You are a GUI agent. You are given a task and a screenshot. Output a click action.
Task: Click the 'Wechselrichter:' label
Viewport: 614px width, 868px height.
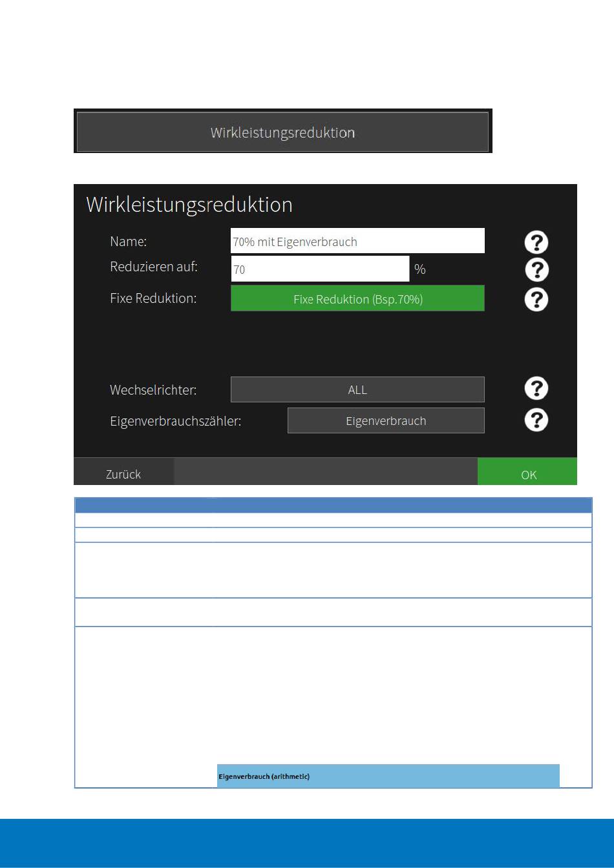[153, 390]
